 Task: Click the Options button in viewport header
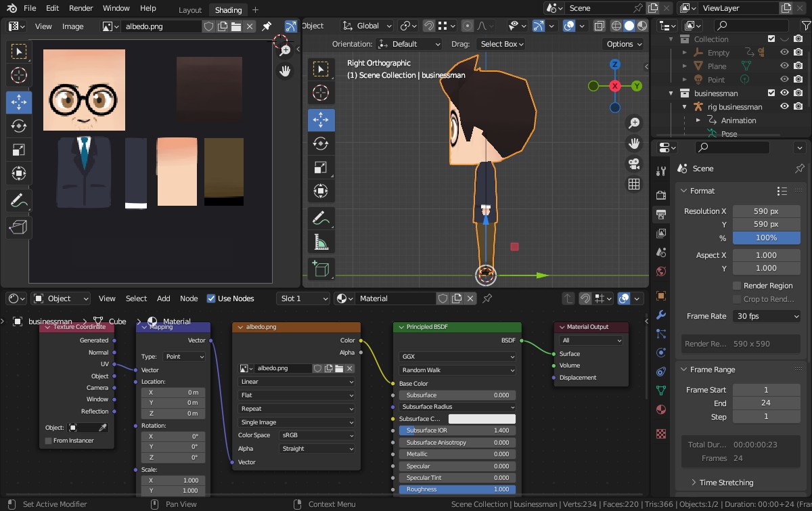tap(623, 44)
